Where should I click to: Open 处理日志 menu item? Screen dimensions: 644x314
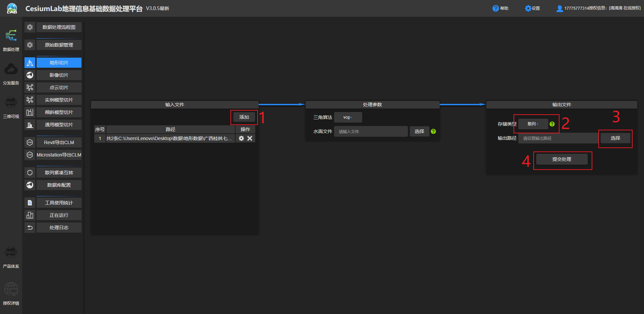pos(59,228)
